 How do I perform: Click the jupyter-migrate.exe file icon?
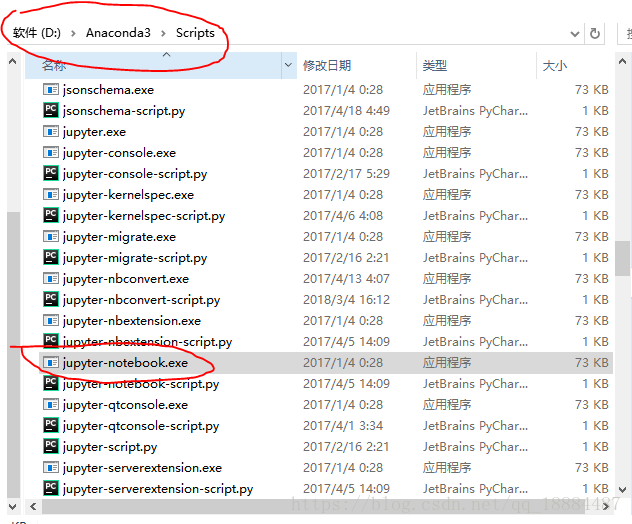pyautogui.click(x=51, y=237)
